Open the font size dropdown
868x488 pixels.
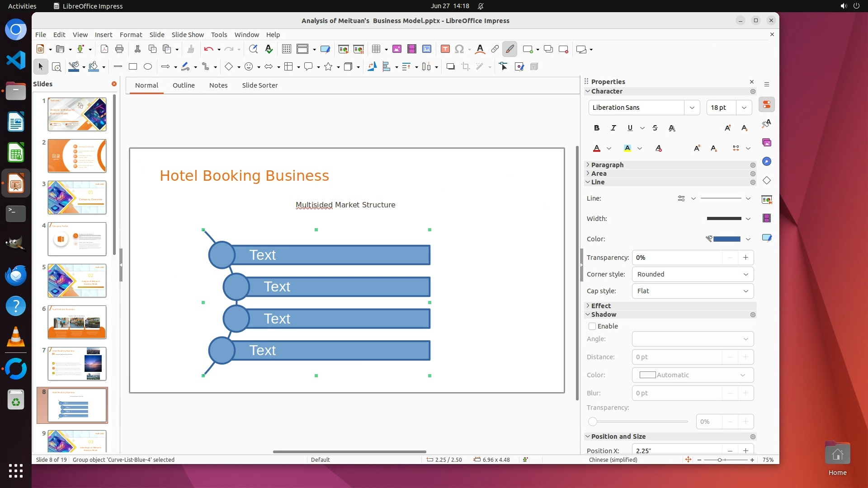[744, 108]
